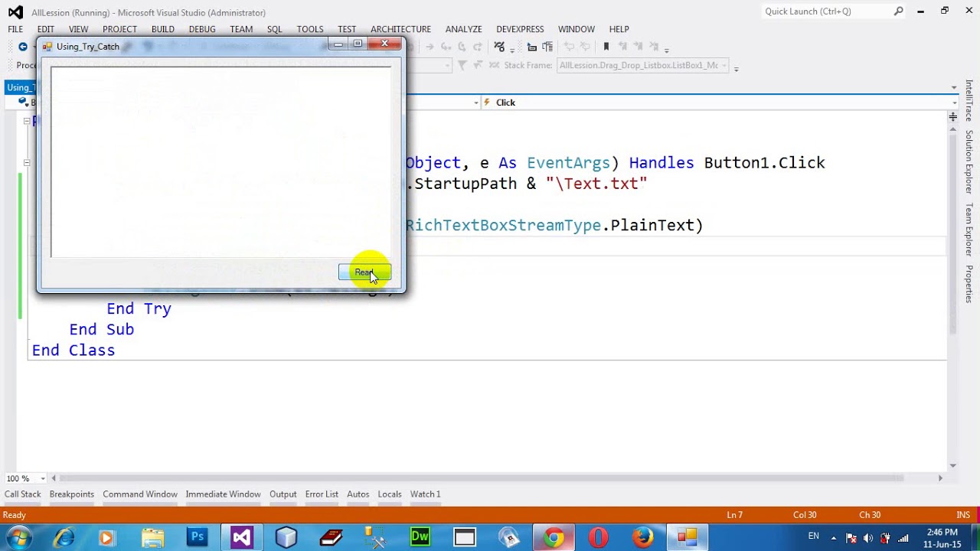Open Firefox from the taskbar
Image resolution: width=980 pixels, height=551 pixels.
(x=642, y=537)
